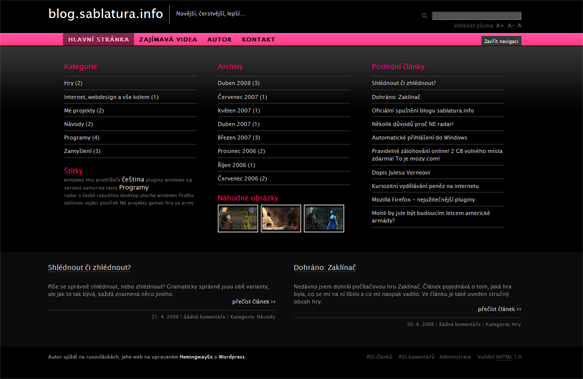Open category Programy (4)
This screenshot has height=379, width=583.
[82, 138]
